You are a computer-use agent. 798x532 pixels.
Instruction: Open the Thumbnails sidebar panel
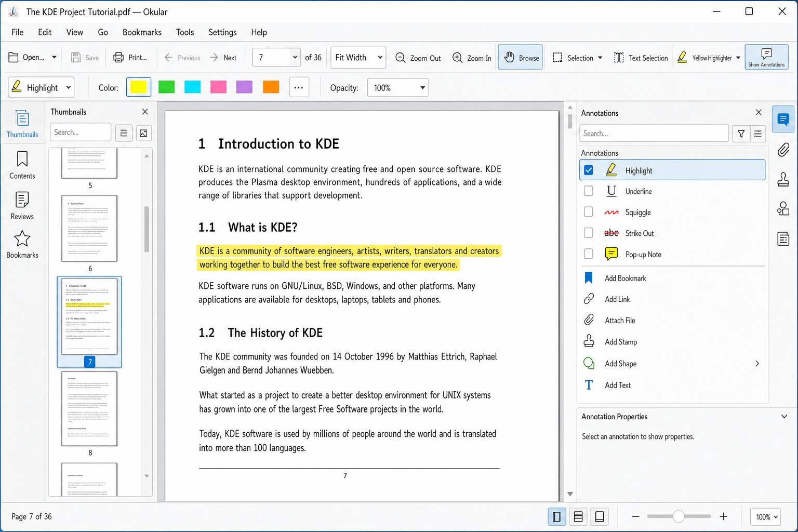click(x=22, y=124)
